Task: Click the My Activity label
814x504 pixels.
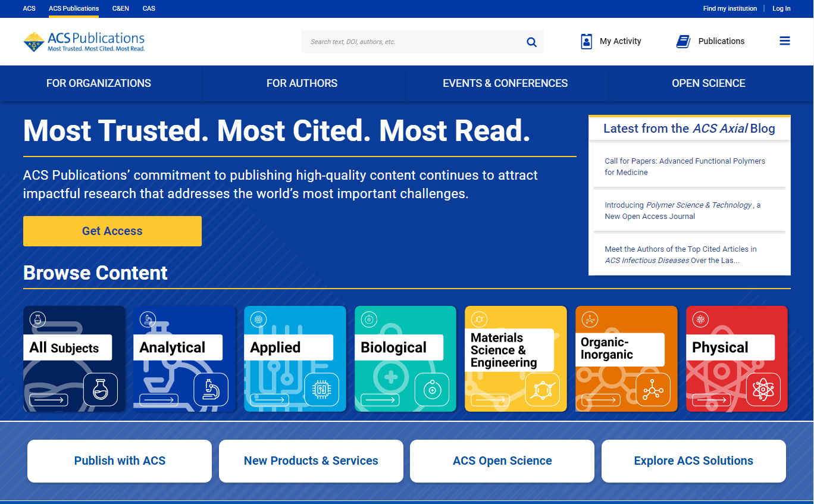Action: [x=621, y=41]
